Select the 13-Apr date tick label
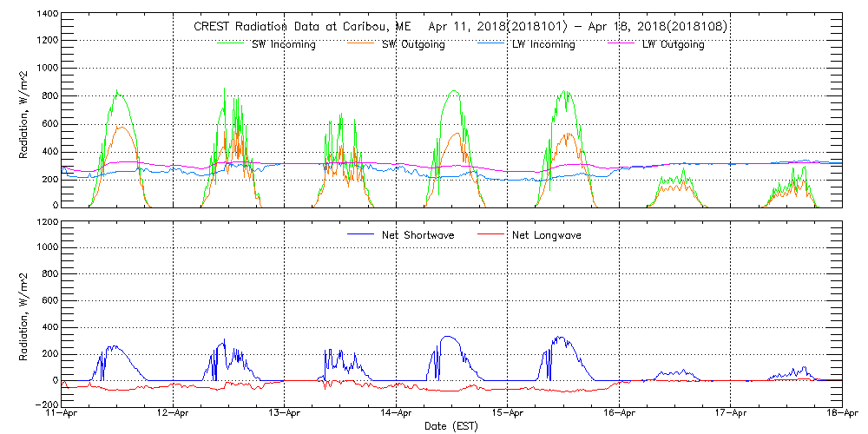The image size is (868, 434). [x=285, y=414]
